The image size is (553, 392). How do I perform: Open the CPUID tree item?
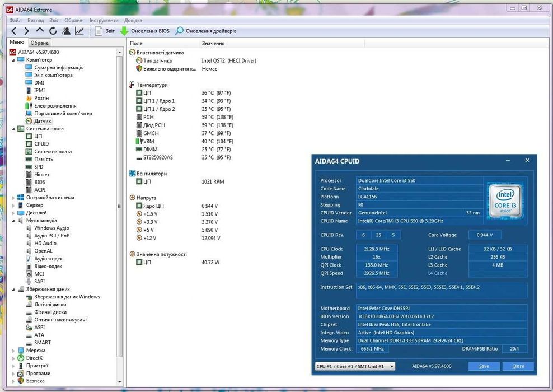(x=38, y=144)
